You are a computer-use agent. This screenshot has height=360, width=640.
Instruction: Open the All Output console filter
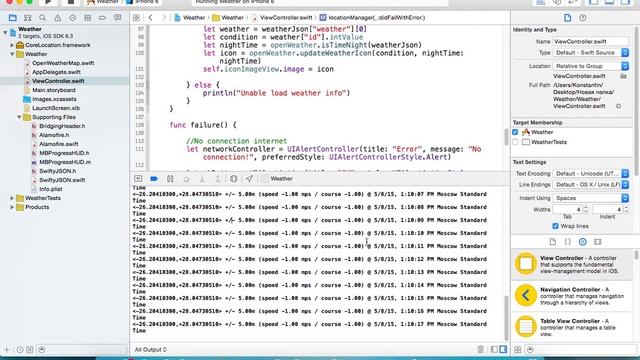pos(151,349)
